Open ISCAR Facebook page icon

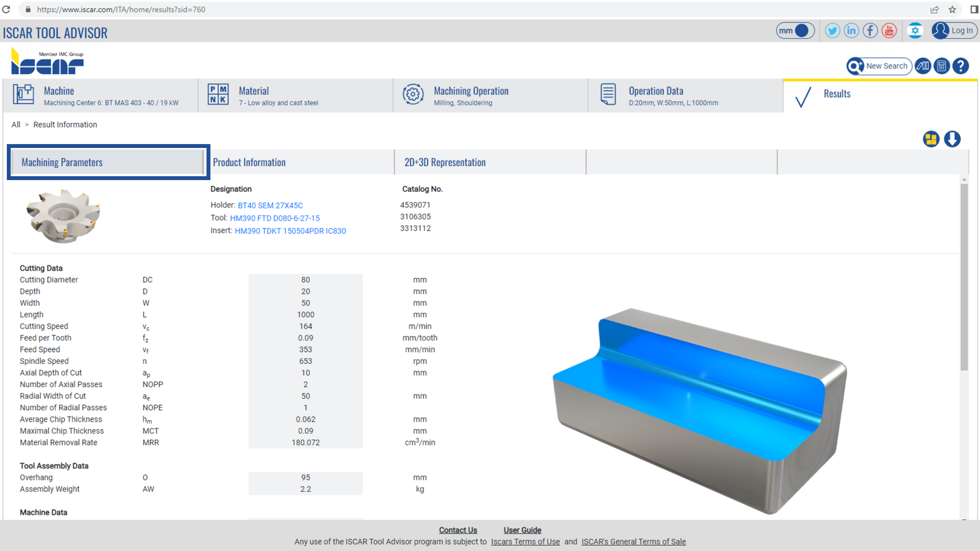870,30
